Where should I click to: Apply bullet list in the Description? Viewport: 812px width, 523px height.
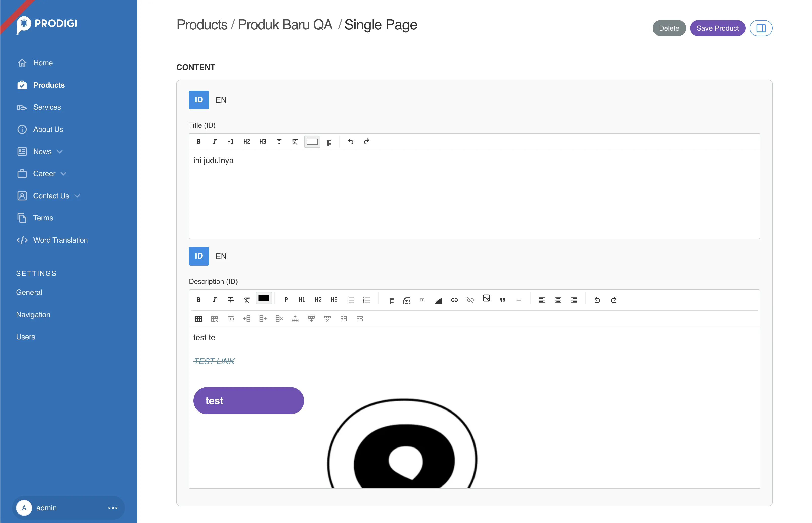[350, 300]
